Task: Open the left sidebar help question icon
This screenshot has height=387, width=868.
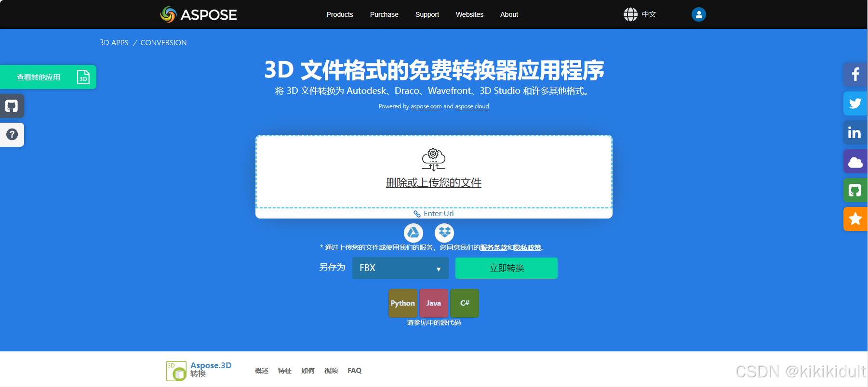Action: [12, 135]
